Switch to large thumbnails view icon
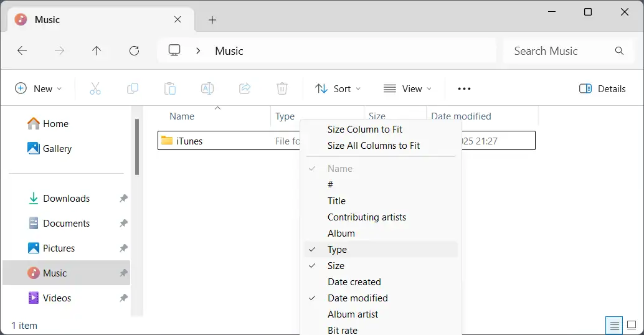644x335 pixels. point(632,325)
